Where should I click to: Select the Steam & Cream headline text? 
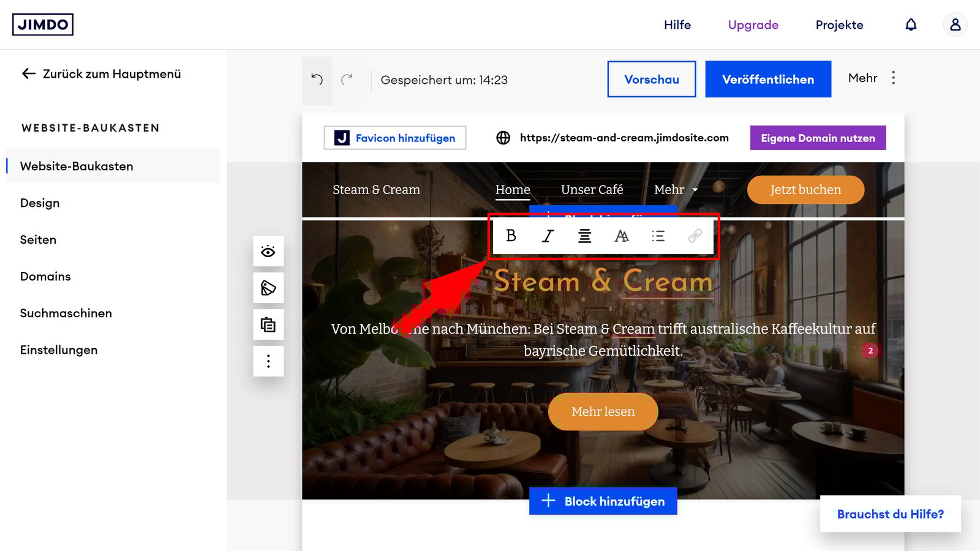click(603, 282)
